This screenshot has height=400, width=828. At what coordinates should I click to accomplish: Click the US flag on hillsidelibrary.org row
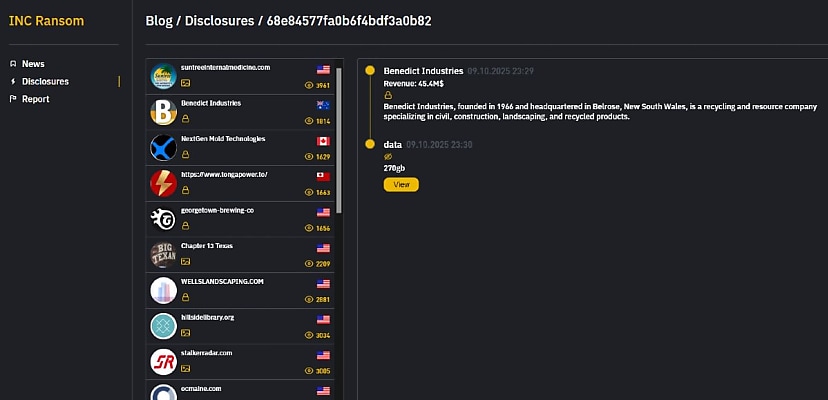point(323,319)
